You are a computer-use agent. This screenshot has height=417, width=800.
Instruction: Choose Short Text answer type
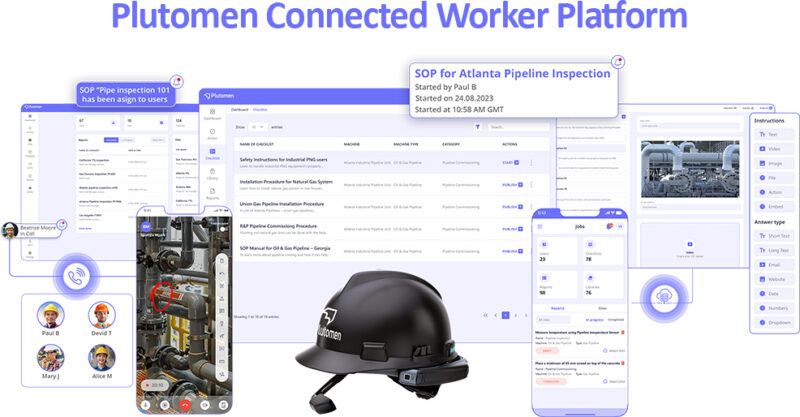(x=774, y=236)
